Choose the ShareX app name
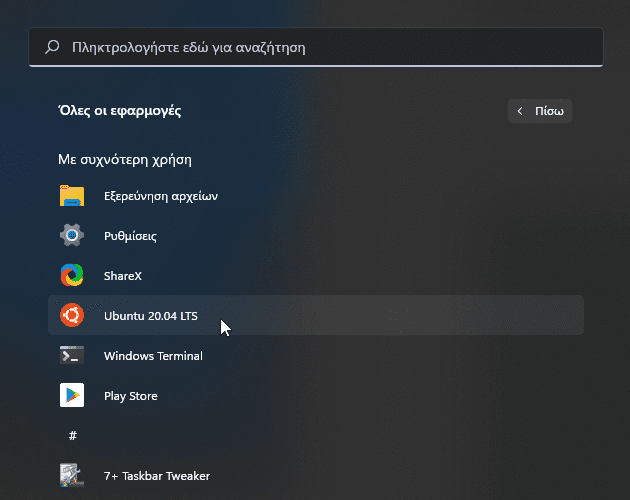The image size is (630, 500). (123, 276)
